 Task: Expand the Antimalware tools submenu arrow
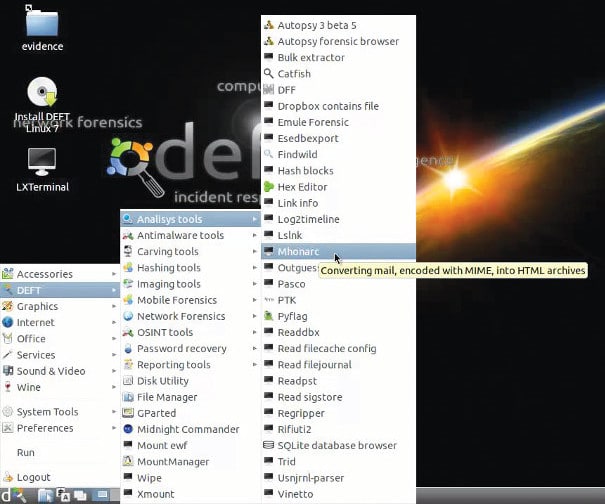pos(255,235)
